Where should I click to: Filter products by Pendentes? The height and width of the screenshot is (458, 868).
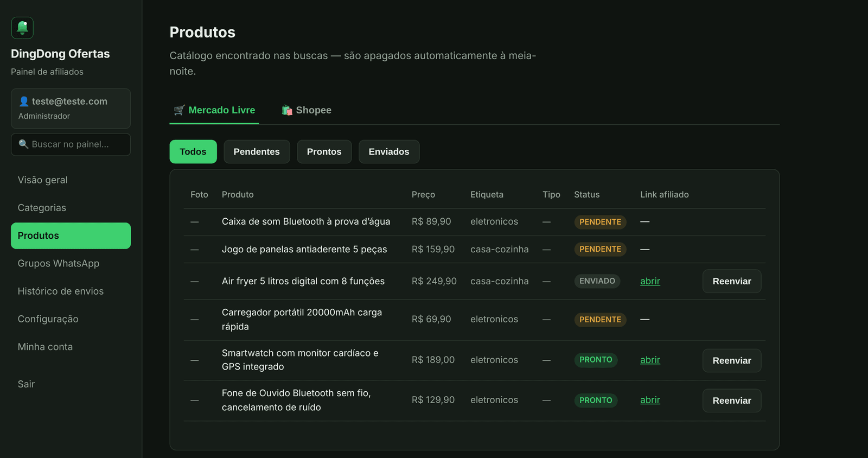click(x=257, y=152)
